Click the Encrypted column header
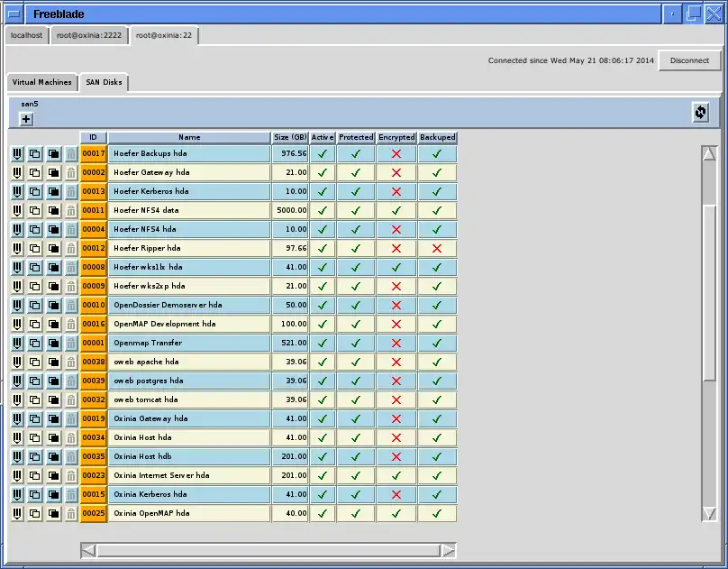 pyautogui.click(x=396, y=137)
